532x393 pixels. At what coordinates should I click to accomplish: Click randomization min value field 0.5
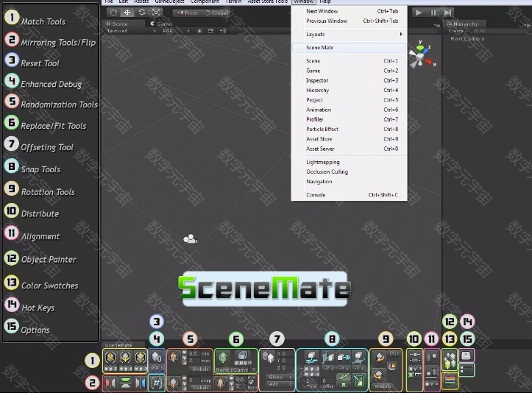(x=194, y=353)
